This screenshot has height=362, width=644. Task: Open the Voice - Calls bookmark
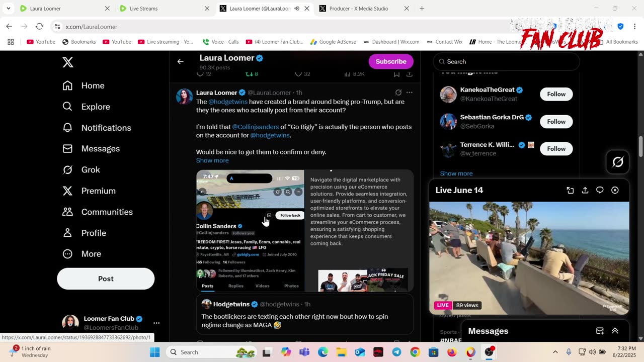click(x=220, y=42)
